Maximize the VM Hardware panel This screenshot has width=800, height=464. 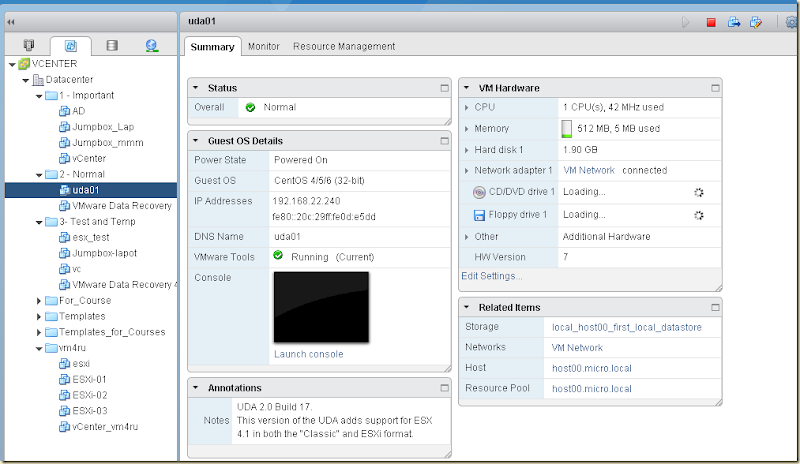[715, 88]
